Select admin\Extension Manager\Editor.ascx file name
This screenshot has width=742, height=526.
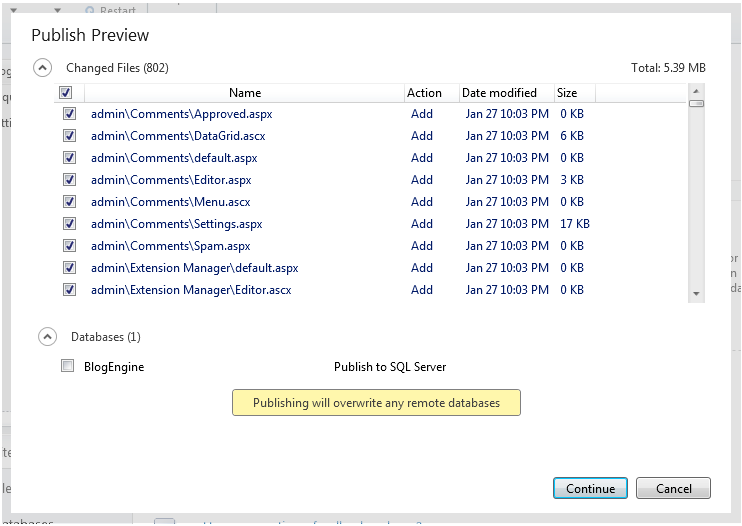(191, 290)
